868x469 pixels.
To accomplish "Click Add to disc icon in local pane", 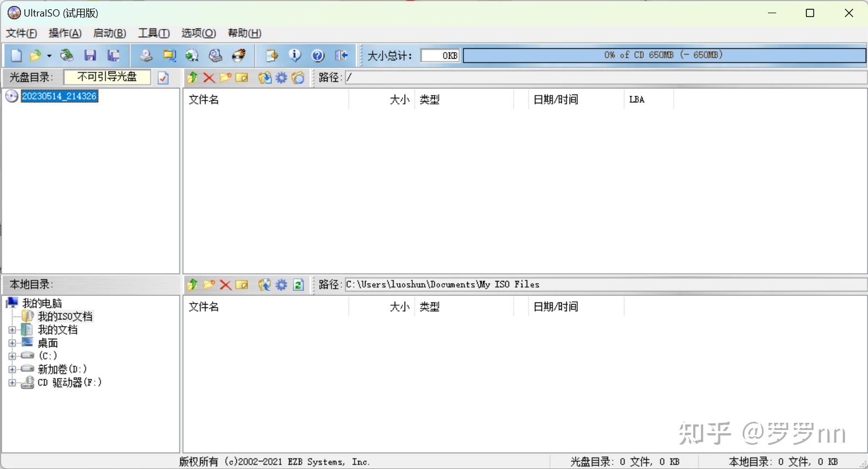I will [x=265, y=284].
